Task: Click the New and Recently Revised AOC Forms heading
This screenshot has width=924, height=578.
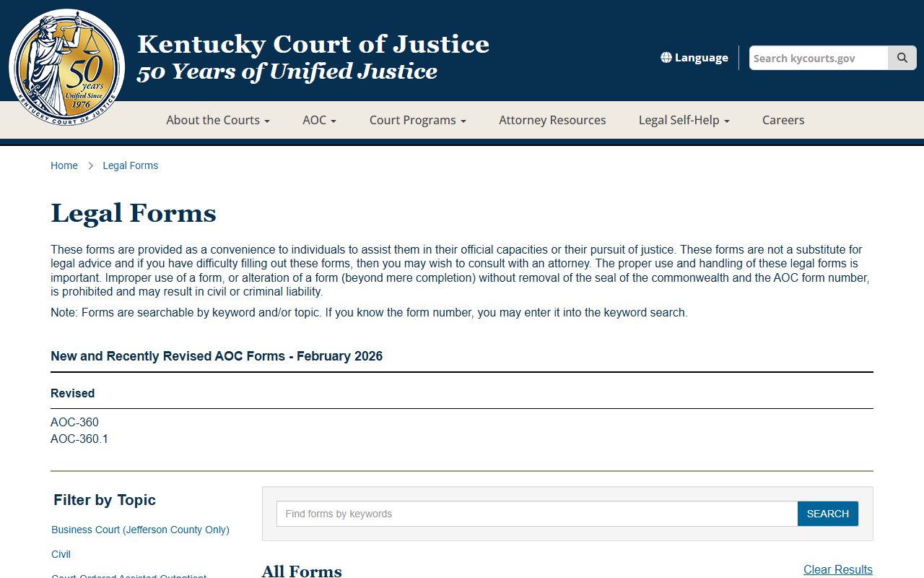Action: pos(217,356)
